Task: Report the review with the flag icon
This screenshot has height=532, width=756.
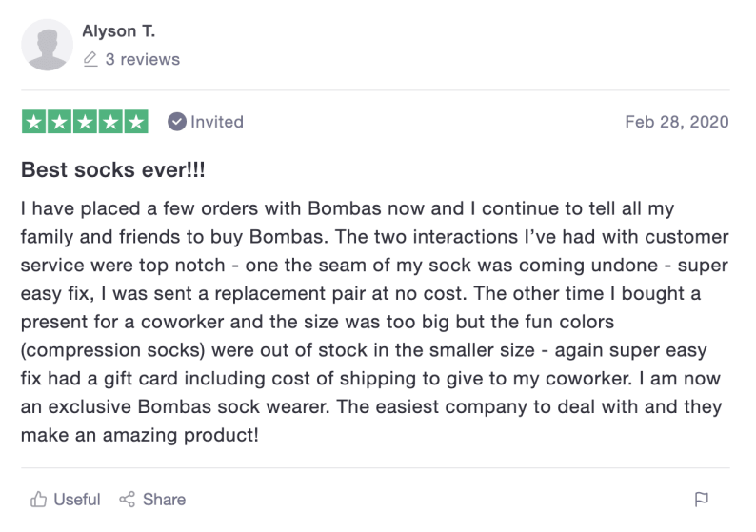Action: 702,500
